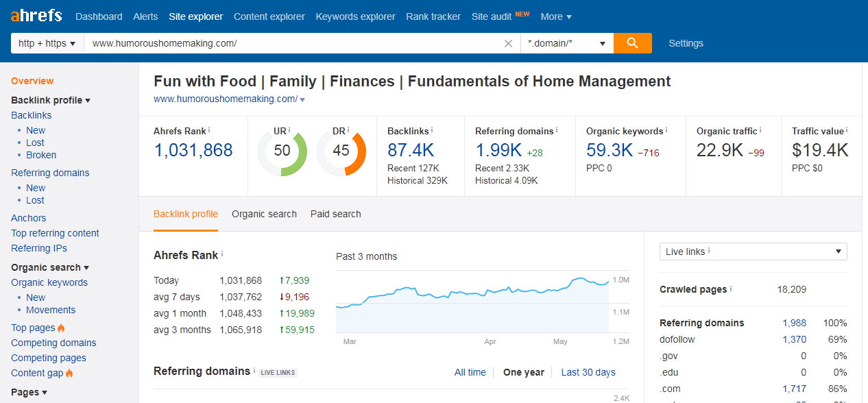This screenshot has height=403, width=868.
Task: Click the 1,717 .com count
Action: [795, 389]
